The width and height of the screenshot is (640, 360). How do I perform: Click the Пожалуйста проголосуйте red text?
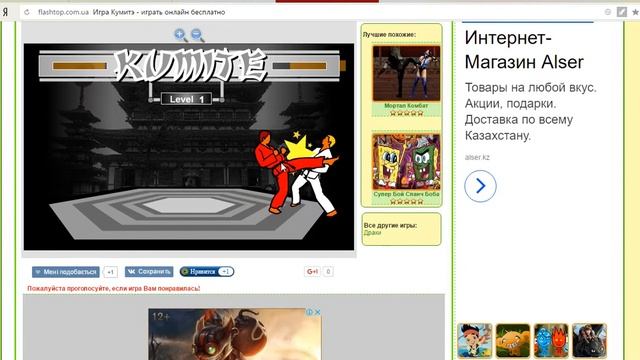point(113,289)
